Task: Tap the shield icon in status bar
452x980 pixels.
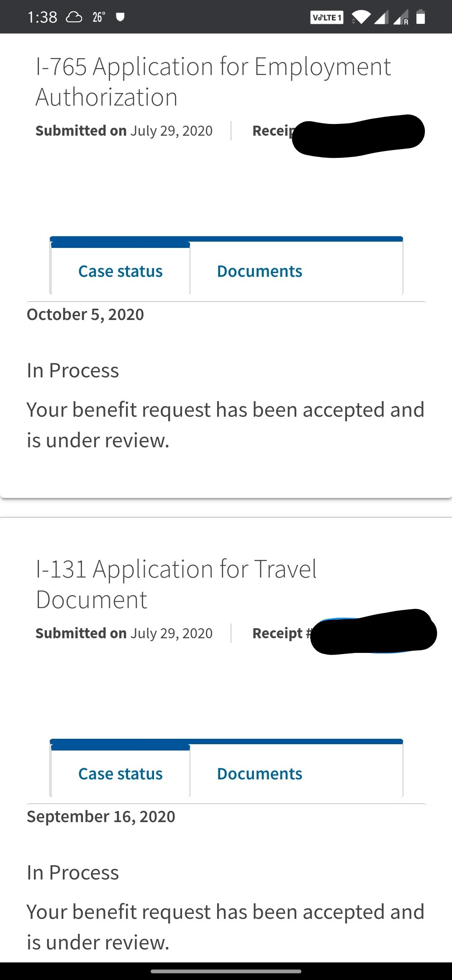Action: [120, 17]
